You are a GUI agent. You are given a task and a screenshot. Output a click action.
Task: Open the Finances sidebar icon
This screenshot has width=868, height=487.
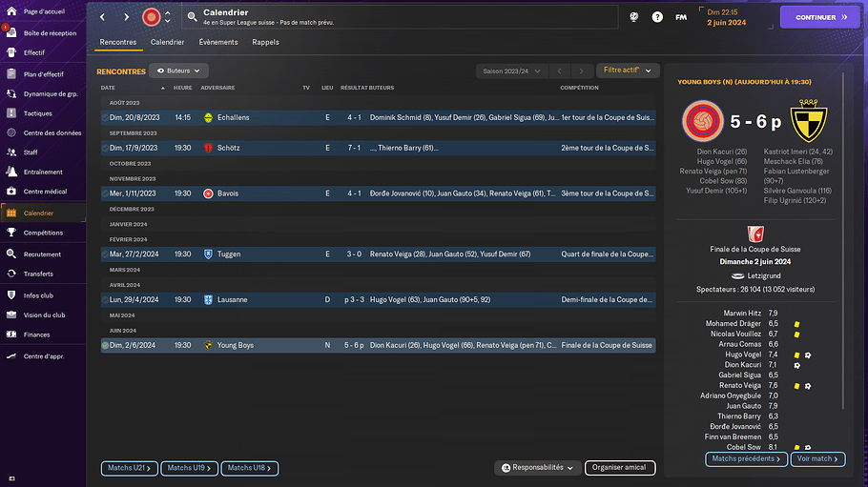click(11, 335)
